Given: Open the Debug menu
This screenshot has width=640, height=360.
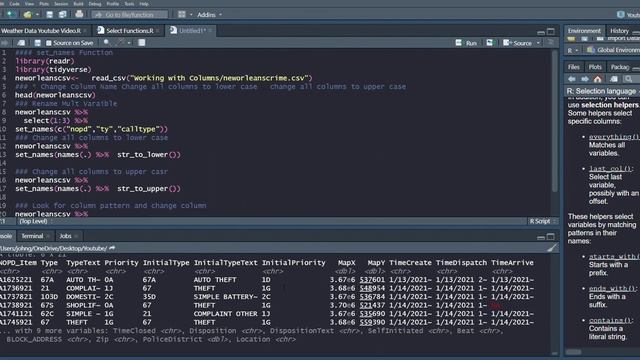Looking at the screenshot, I should point(95,4).
